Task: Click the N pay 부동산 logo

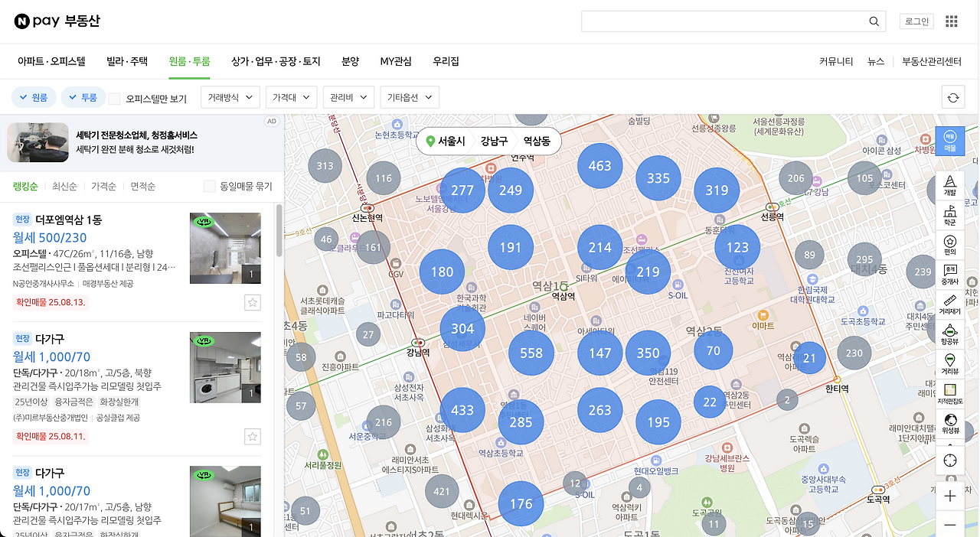Action: click(57, 21)
